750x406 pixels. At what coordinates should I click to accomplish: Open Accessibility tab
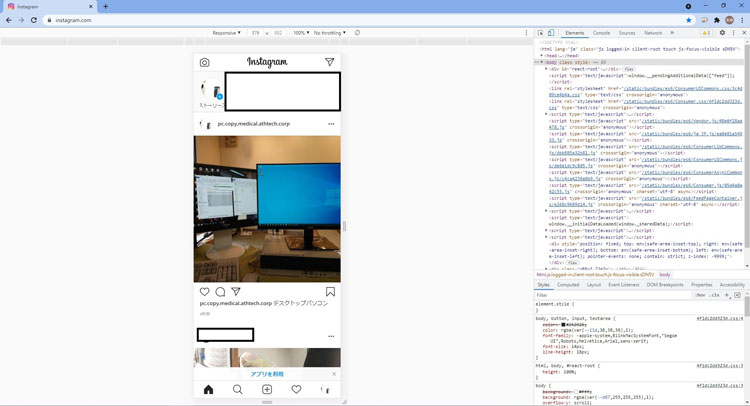pos(732,285)
